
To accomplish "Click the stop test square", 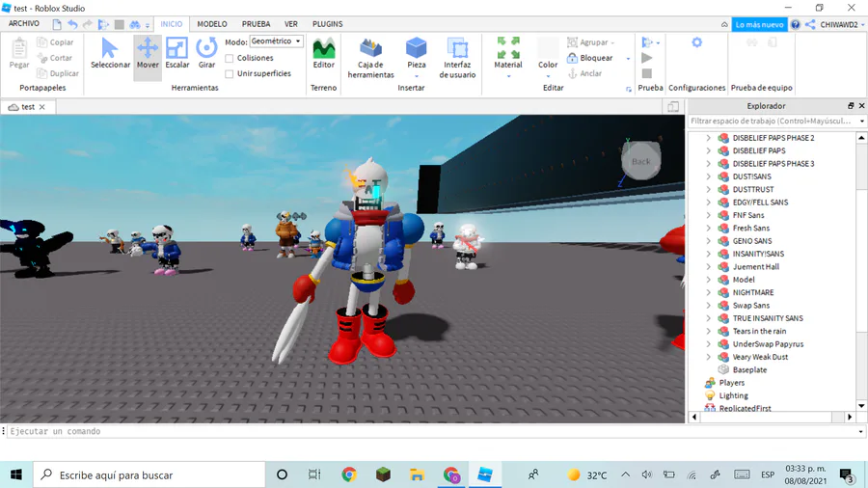I will pos(646,73).
